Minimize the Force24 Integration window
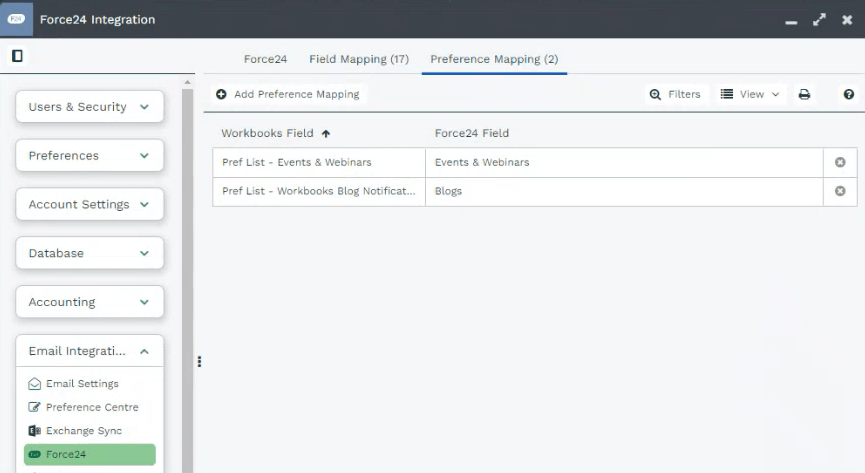The width and height of the screenshot is (865, 473). [x=791, y=23]
